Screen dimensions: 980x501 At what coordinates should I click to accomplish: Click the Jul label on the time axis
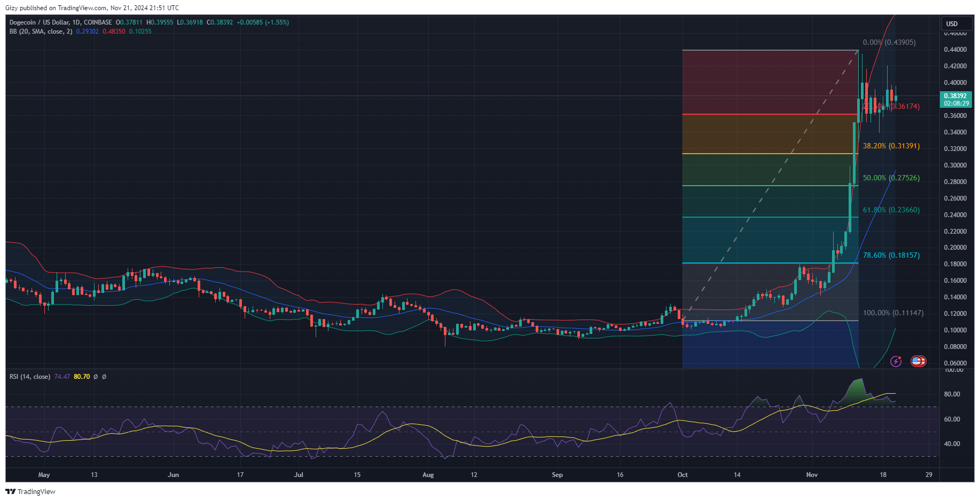[x=299, y=475]
